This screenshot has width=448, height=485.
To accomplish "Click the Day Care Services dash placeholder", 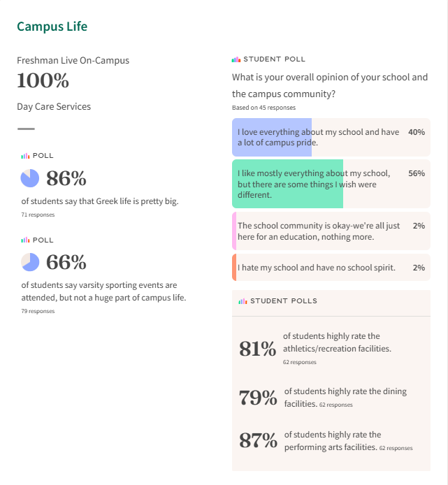I will click(26, 129).
